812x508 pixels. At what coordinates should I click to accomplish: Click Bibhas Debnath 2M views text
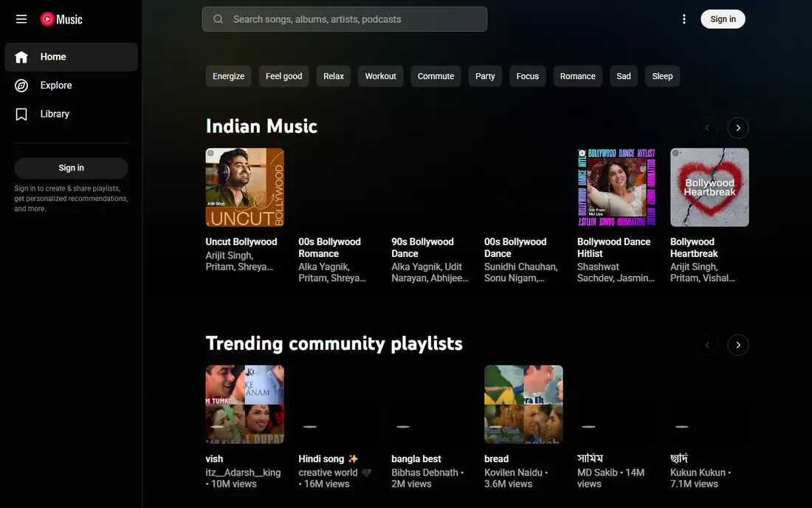point(427,478)
